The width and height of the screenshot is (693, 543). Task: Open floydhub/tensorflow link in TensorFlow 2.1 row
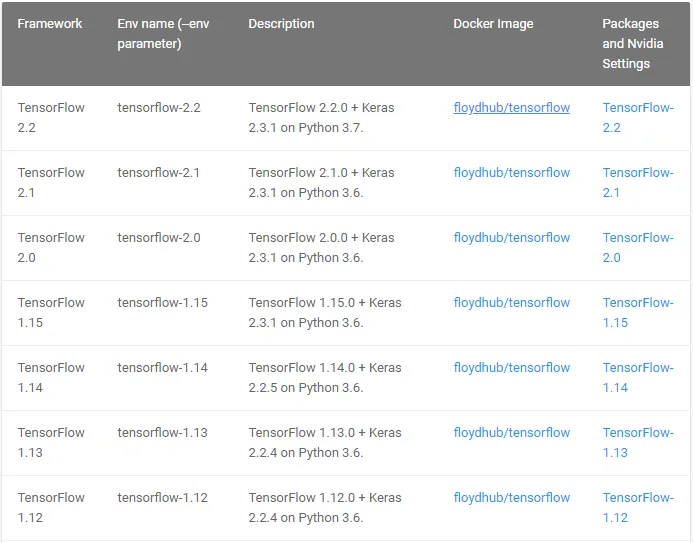(511, 173)
